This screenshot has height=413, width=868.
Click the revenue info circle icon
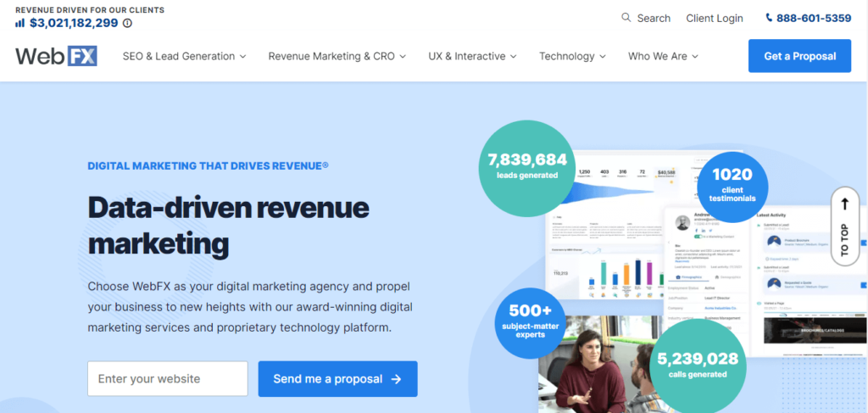pyautogui.click(x=127, y=23)
